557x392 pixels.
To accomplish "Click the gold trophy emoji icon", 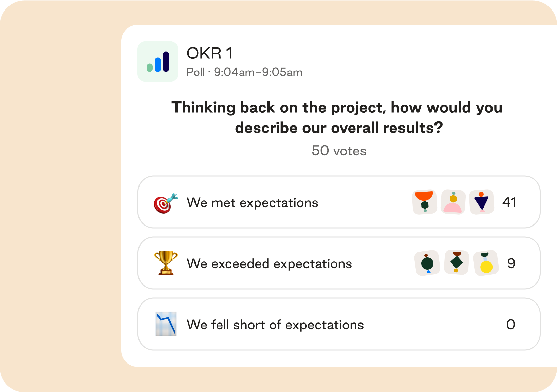I will 166,263.
